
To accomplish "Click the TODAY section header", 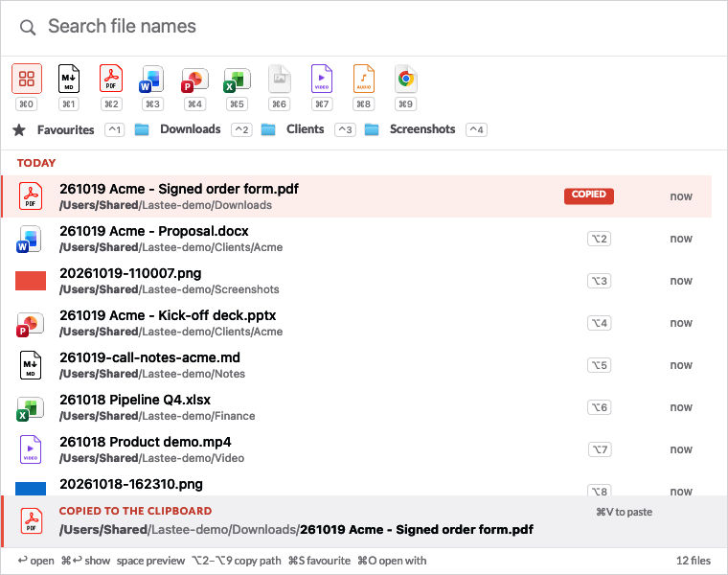I will click(x=36, y=163).
